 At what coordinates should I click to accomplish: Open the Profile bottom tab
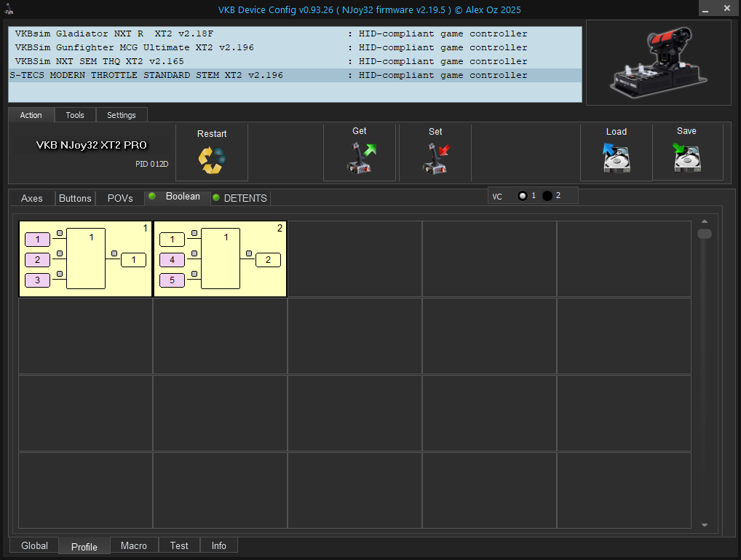(84, 547)
